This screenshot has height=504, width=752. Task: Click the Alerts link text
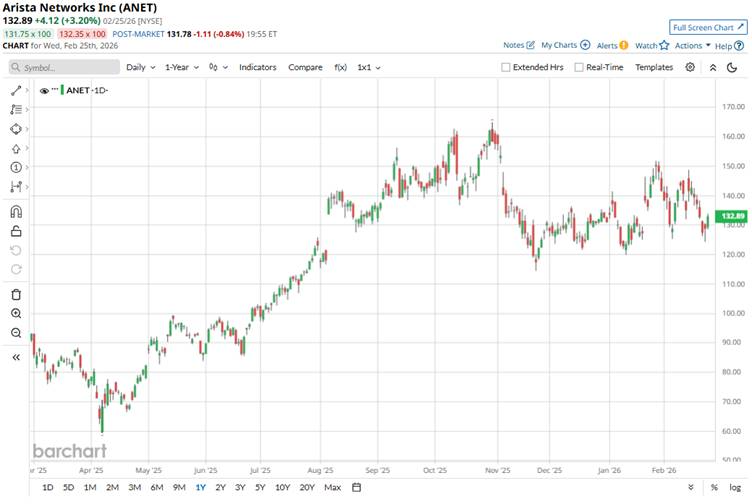[607, 46]
